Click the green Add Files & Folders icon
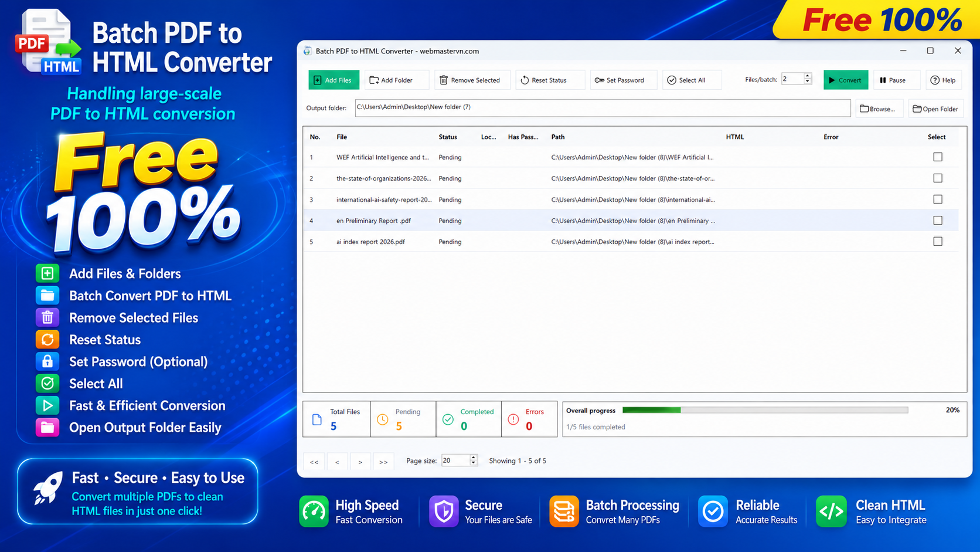980x552 pixels. (x=47, y=273)
